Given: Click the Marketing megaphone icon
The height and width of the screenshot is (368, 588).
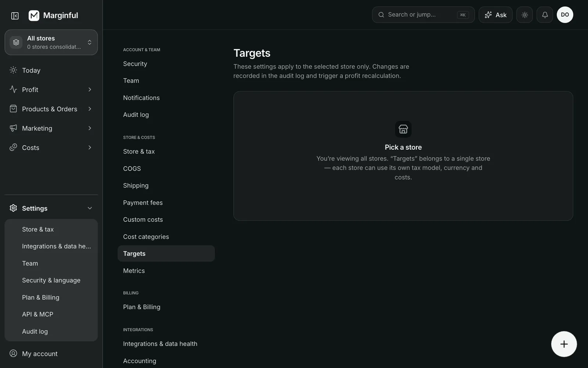Looking at the screenshot, I should pyautogui.click(x=13, y=128).
